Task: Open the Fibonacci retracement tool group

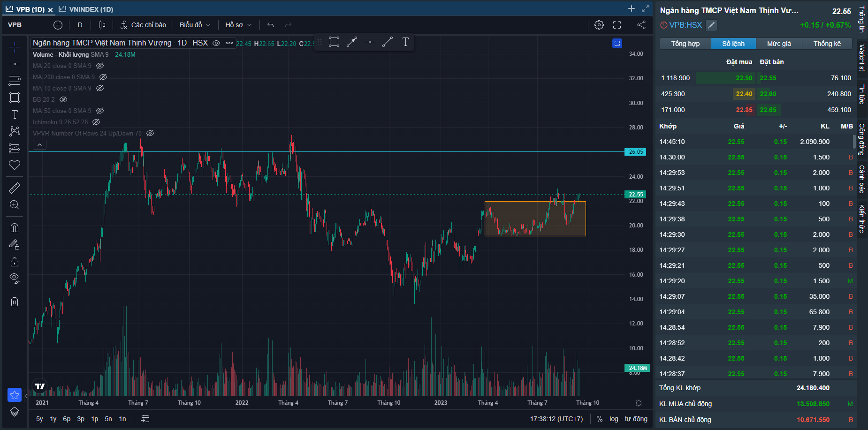Action: click(15, 81)
